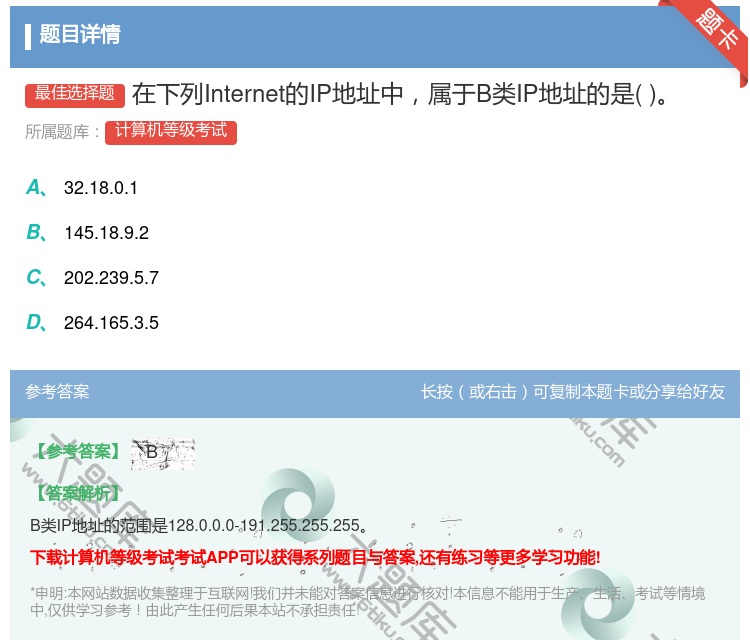Click the red 下载计算机等级考试考试APP promo link
The height and width of the screenshot is (640, 750).
click(x=315, y=557)
